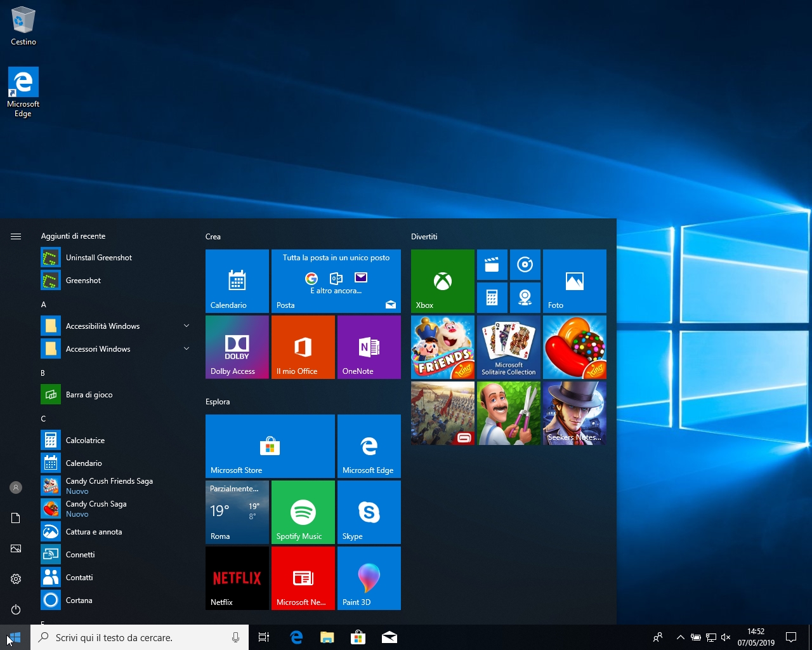812x650 pixels.
Task: Click the Divertiti group heading
Action: (424, 237)
